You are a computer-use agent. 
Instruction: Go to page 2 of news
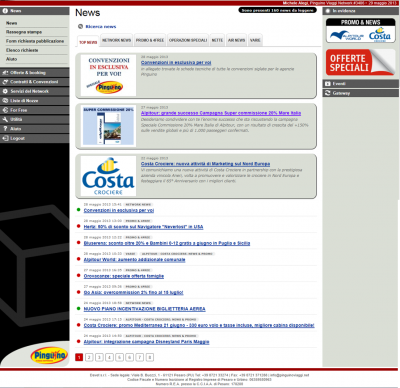[89, 357]
